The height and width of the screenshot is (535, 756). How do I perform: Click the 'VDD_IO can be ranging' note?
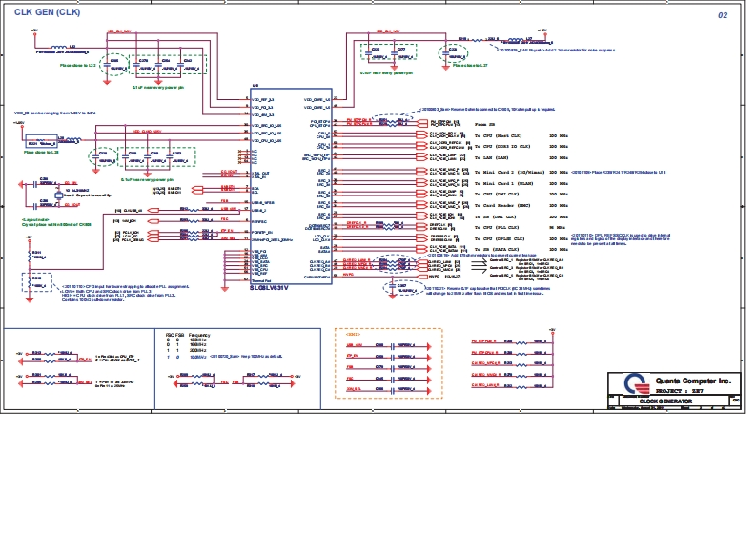(54, 113)
